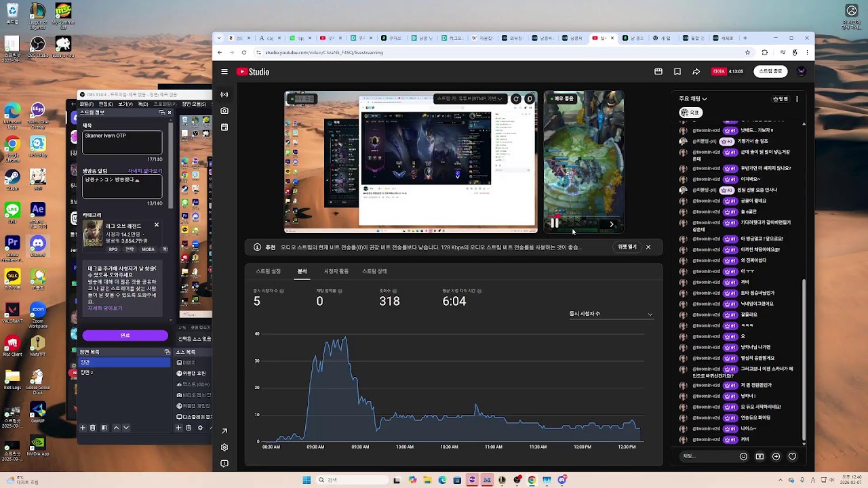Open the 자세히 알아보기 link under tag tip
Screen dimensions: 868x488
pyautogui.click(x=105, y=308)
